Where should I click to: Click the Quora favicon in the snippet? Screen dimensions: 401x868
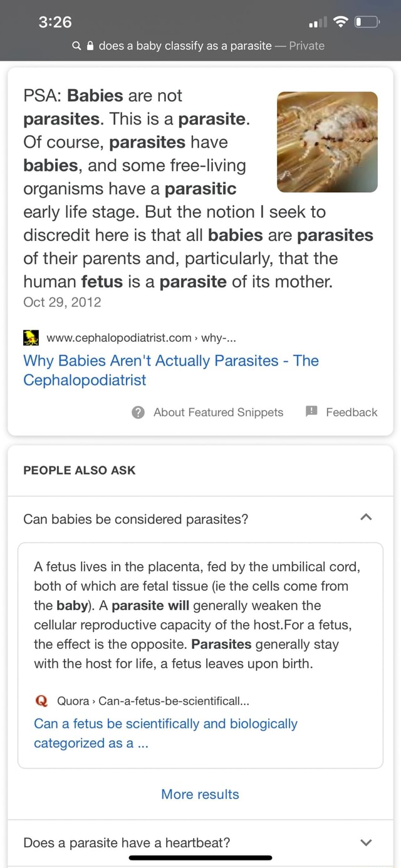tap(43, 701)
